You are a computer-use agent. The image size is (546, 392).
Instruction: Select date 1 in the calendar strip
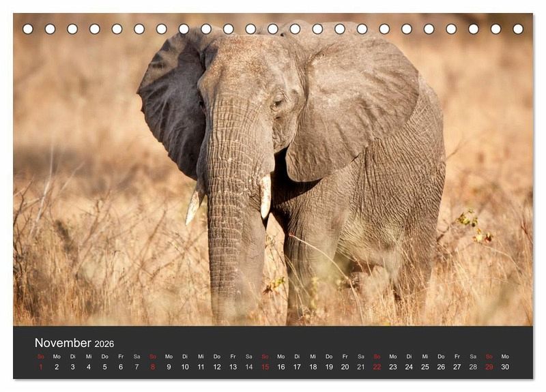40,367
